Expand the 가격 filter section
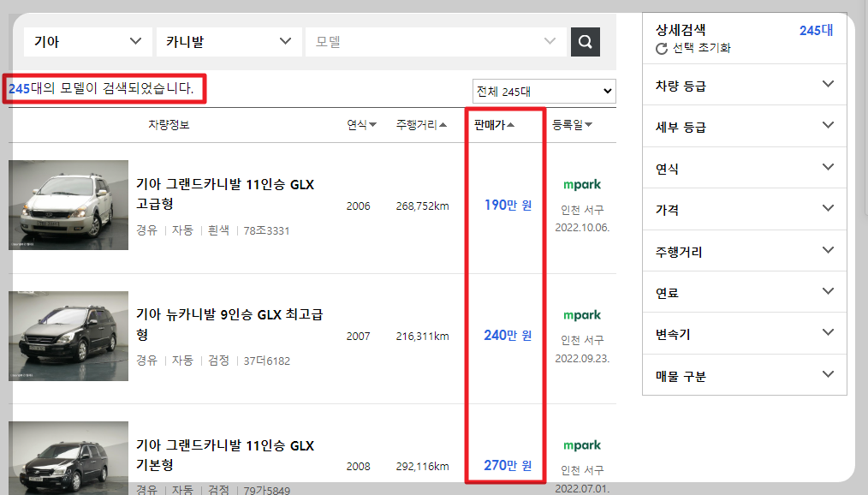The image size is (868, 495). pyautogui.click(x=745, y=210)
